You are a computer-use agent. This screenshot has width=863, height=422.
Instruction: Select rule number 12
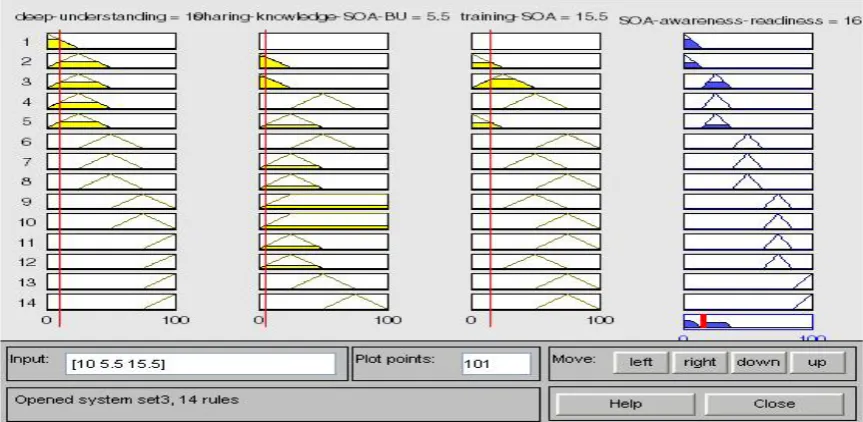pyautogui.click(x=26, y=262)
